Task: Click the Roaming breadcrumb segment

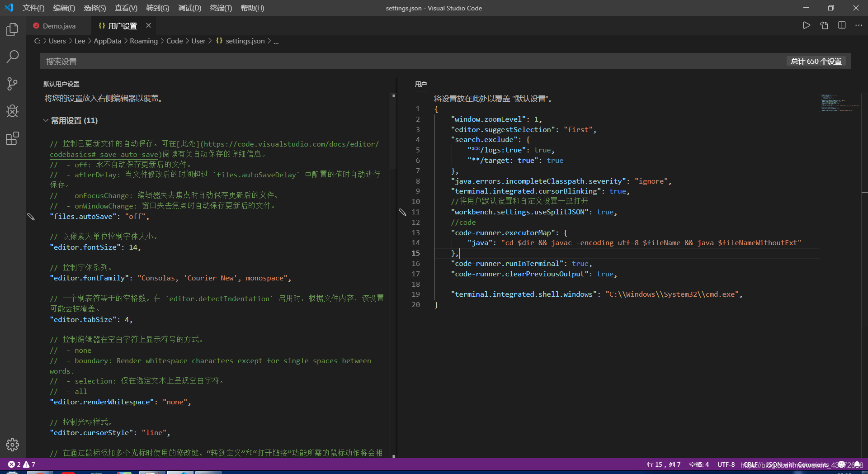Action: (x=144, y=41)
